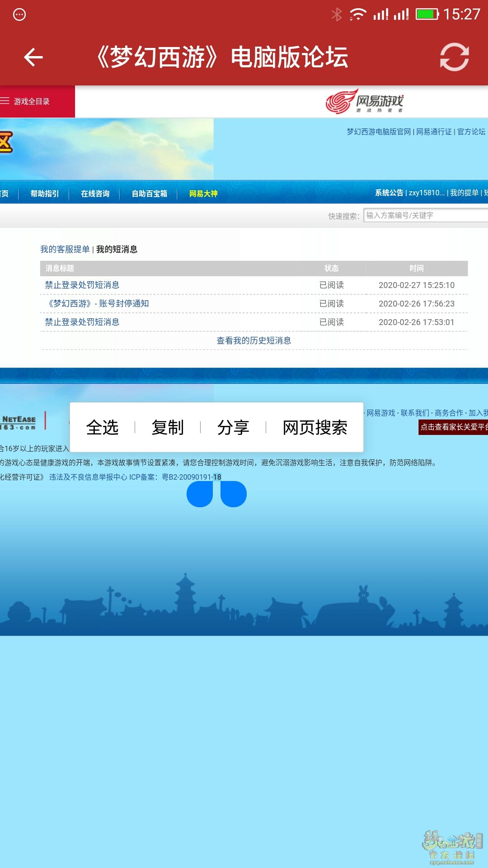Choose 网页搜索 in the selection popup
The height and width of the screenshot is (868, 488).
(x=315, y=427)
